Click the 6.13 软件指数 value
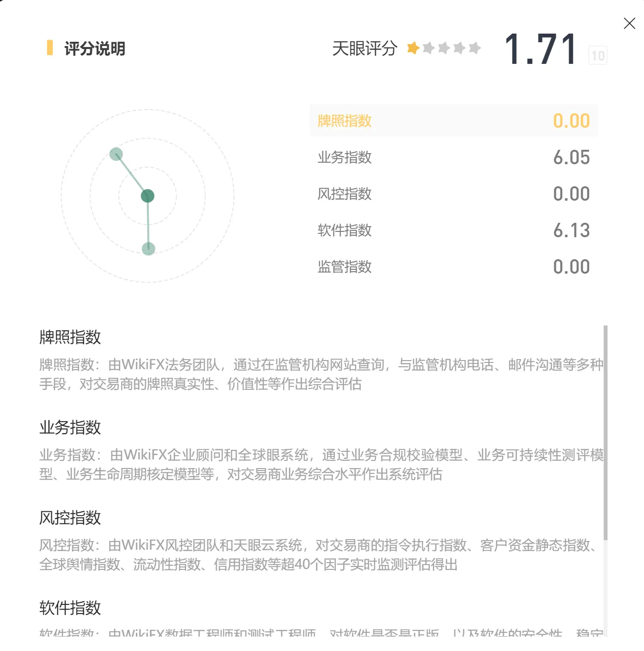The width and height of the screenshot is (644, 651). pyautogui.click(x=571, y=230)
